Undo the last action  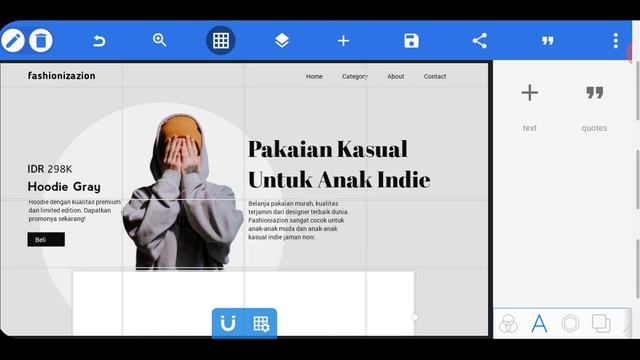tap(99, 41)
